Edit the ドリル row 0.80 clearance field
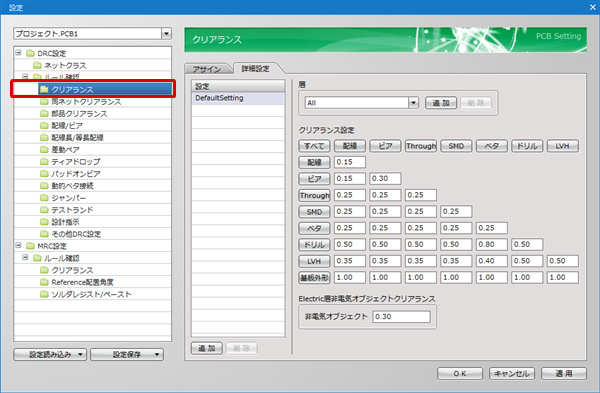The height and width of the screenshot is (393, 600). coord(492,245)
